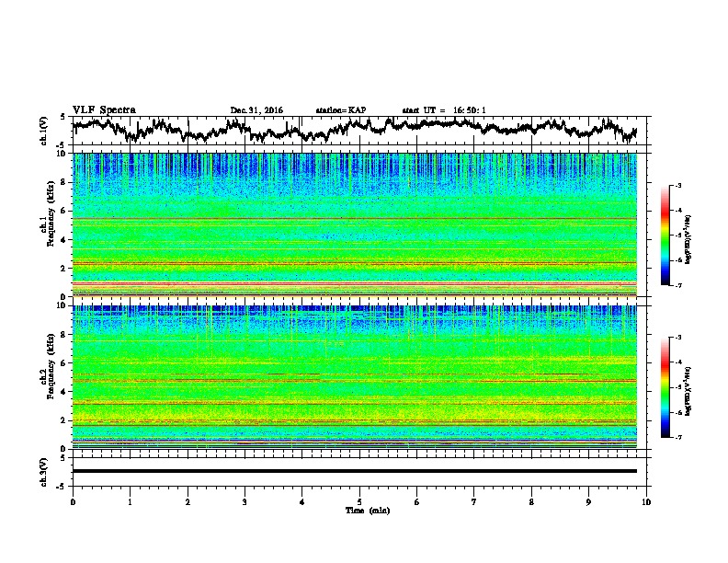Click inside the ch.1 spectrogram panel

click(x=354, y=224)
